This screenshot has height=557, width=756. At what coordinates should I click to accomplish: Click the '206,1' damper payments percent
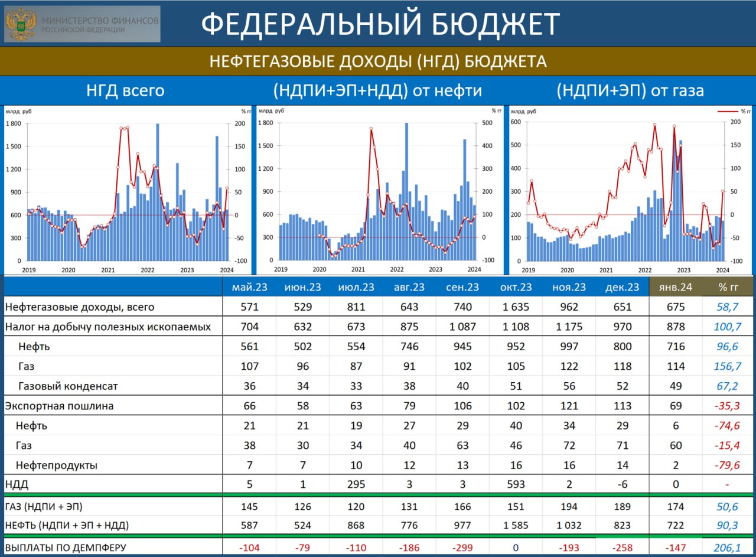tap(727, 548)
